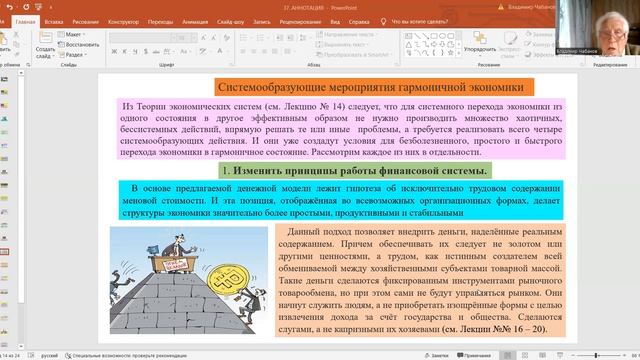Click the Copy icon in clipboard group

[x=16, y=44]
